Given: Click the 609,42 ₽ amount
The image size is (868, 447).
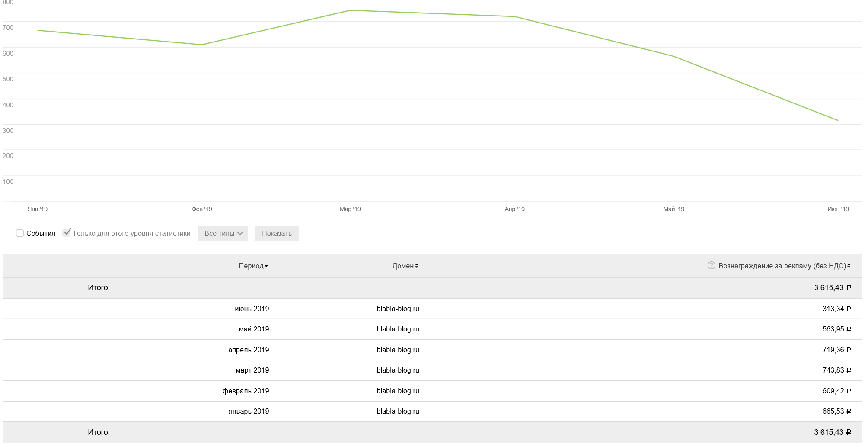Looking at the screenshot, I should pos(836,391).
